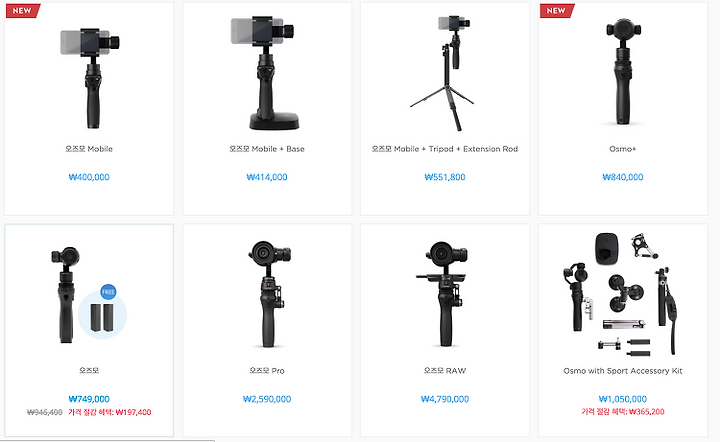Open the Osmo+ product image
The width and height of the screenshot is (720, 442).
click(x=623, y=72)
